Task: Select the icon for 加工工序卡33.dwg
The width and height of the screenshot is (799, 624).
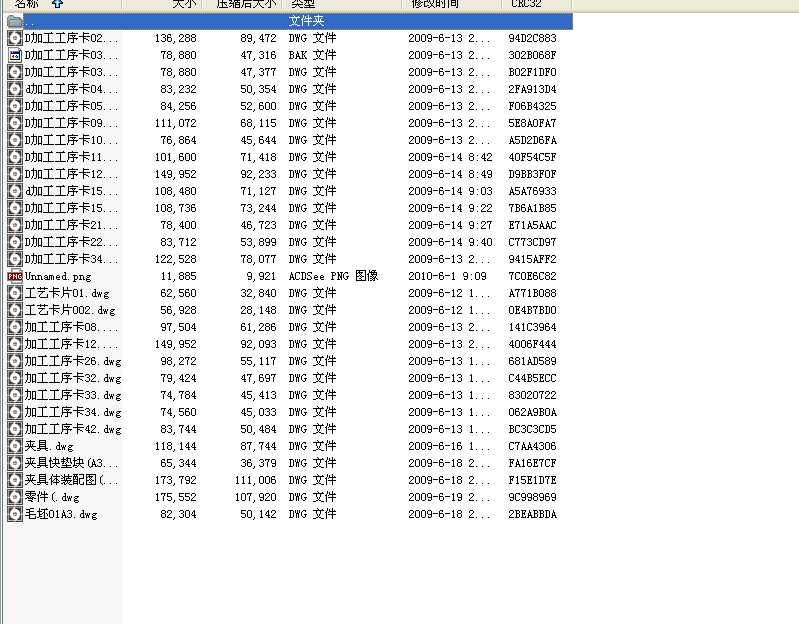Action: pos(15,395)
